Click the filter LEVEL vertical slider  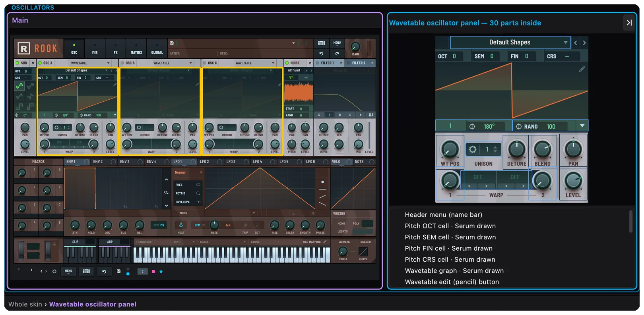click(369, 135)
